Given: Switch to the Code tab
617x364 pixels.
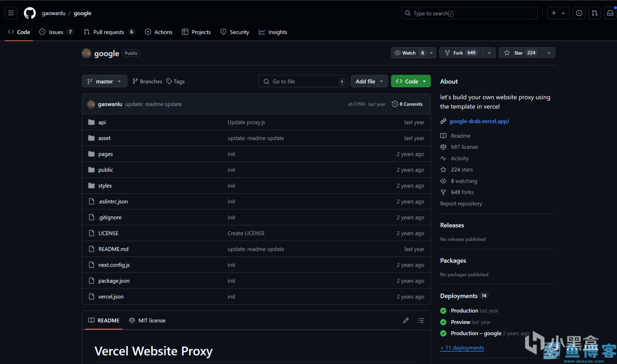Looking at the screenshot, I should click(19, 32).
